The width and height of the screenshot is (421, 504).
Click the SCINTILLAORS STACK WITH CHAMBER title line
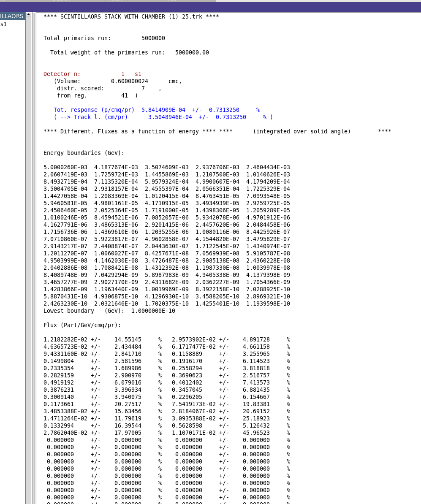coord(131,17)
